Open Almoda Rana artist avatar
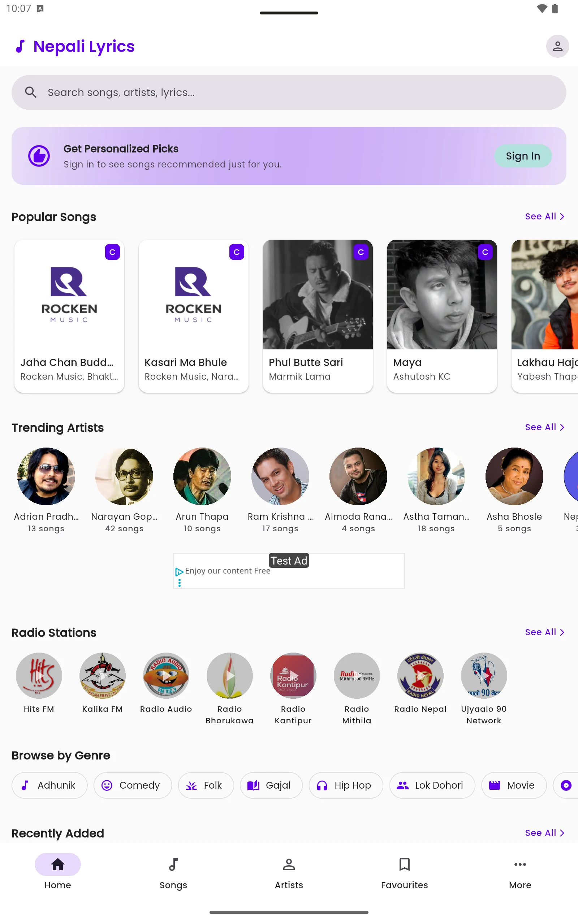578x924 pixels. [x=358, y=476]
